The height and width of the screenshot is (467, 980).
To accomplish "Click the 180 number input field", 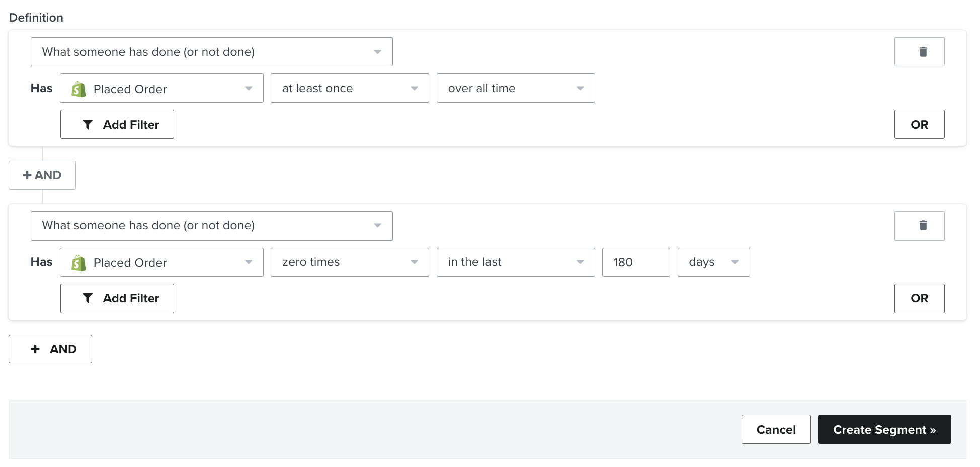I will (635, 262).
